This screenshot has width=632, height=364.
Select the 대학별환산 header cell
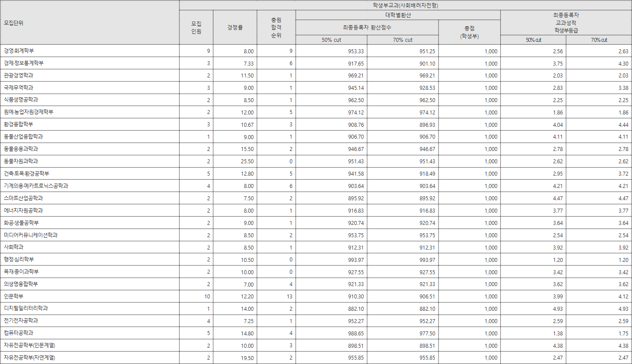pyautogui.click(x=398, y=15)
